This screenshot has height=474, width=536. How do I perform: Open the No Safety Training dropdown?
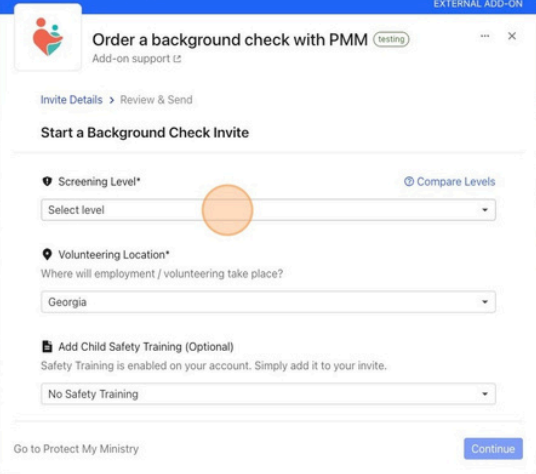tap(268, 394)
